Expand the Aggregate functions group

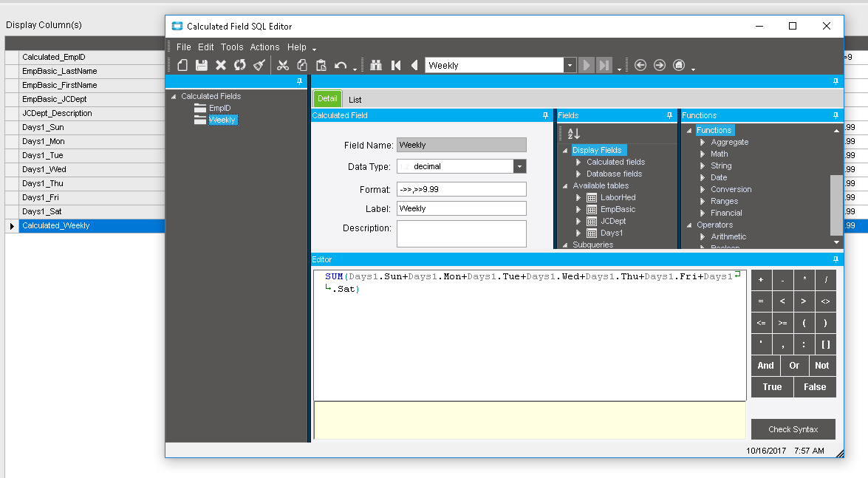(703, 143)
